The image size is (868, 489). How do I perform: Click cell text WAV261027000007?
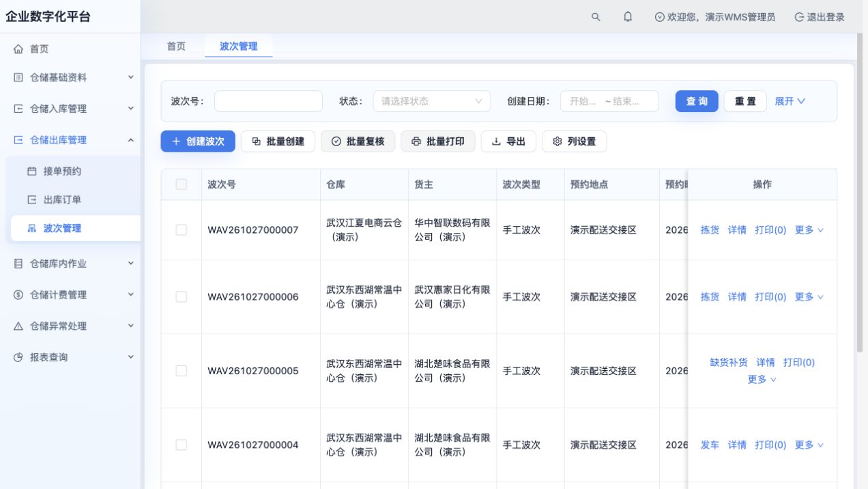click(253, 230)
